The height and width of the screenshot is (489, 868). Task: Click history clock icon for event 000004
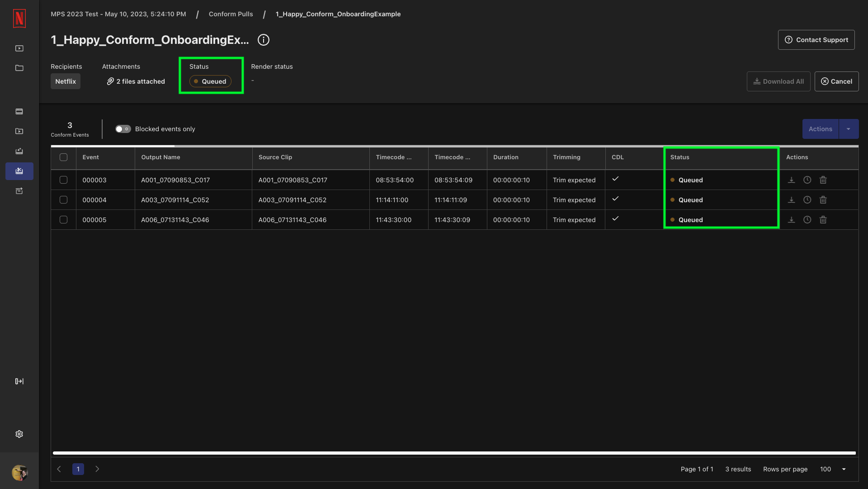(x=807, y=200)
